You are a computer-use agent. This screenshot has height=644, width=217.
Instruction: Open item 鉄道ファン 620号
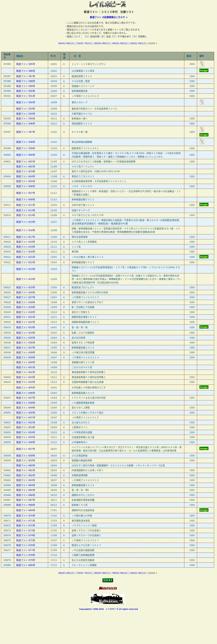coord(26,252)
